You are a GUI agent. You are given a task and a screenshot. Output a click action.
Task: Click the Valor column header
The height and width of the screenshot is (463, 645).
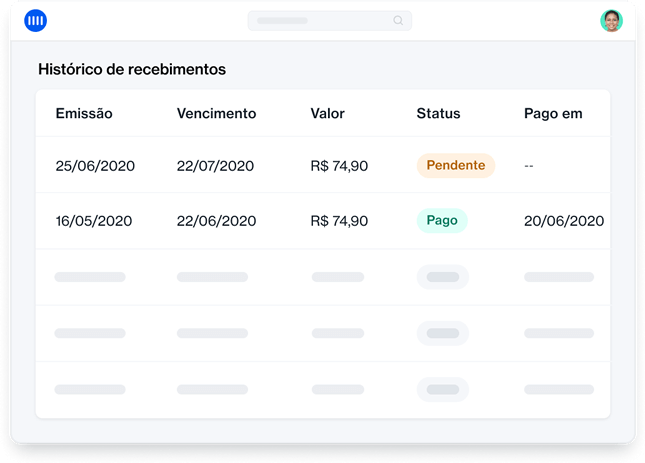pyautogui.click(x=327, y=114)
